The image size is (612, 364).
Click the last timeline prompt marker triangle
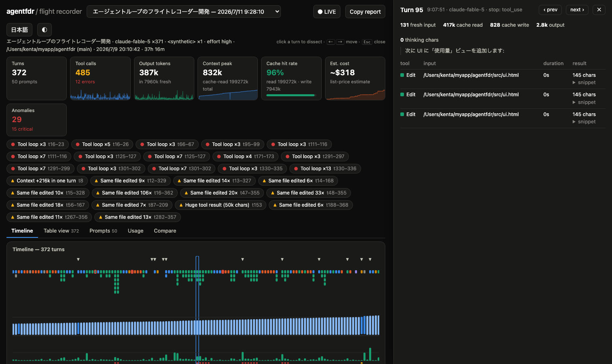click(370, 260)
